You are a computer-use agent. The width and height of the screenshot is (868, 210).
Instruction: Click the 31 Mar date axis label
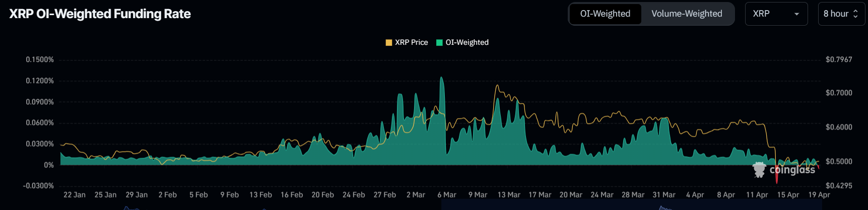pyautogui.click(x=664, y=194)
